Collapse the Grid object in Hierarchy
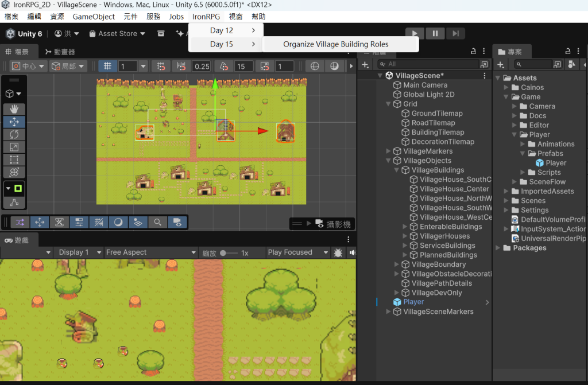This screenshot has height=385, width=588. click(x=389, y=104)
